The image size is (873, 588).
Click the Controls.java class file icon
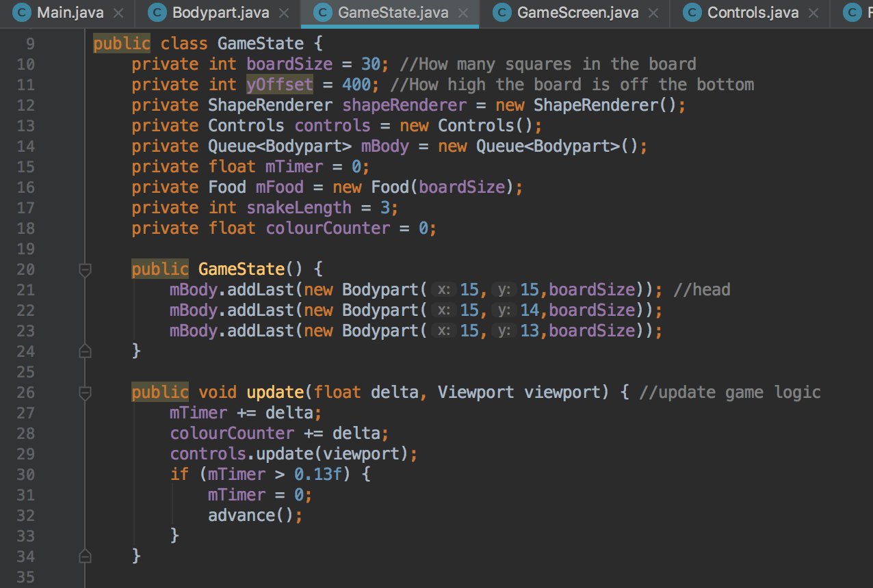click(x=693, y=13)
